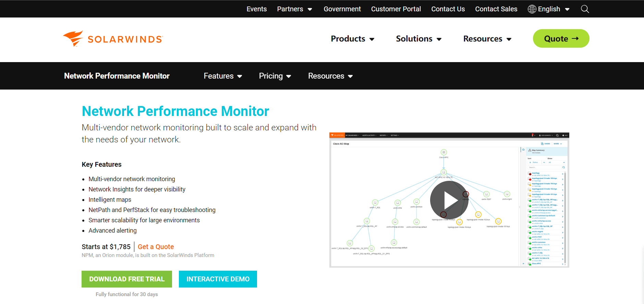Open the Features submenu

[223, 76]
